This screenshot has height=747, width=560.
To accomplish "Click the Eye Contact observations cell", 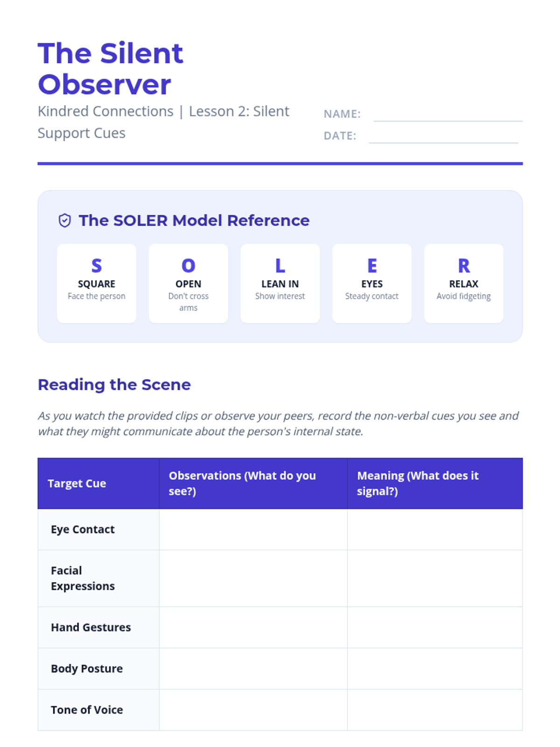I will pyautogui.click(x=253, y=529).
